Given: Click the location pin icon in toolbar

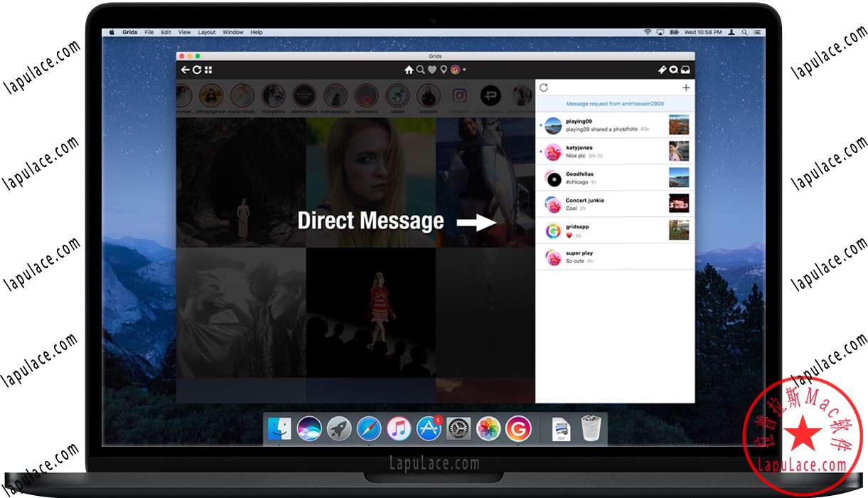Looking at the screenshot, I should click(x=444, y=70).
